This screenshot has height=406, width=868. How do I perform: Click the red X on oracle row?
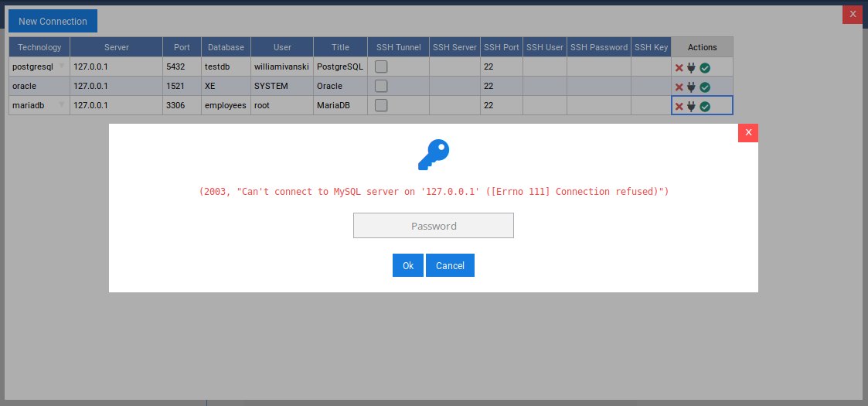[679, 87]
